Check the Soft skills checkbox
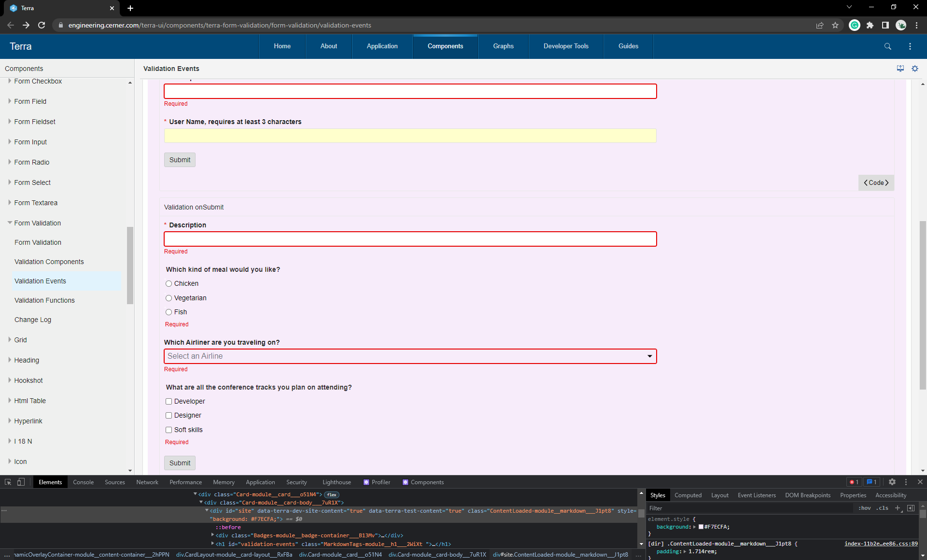Screen dimensions: 927x560 click(x=169, y=430)
